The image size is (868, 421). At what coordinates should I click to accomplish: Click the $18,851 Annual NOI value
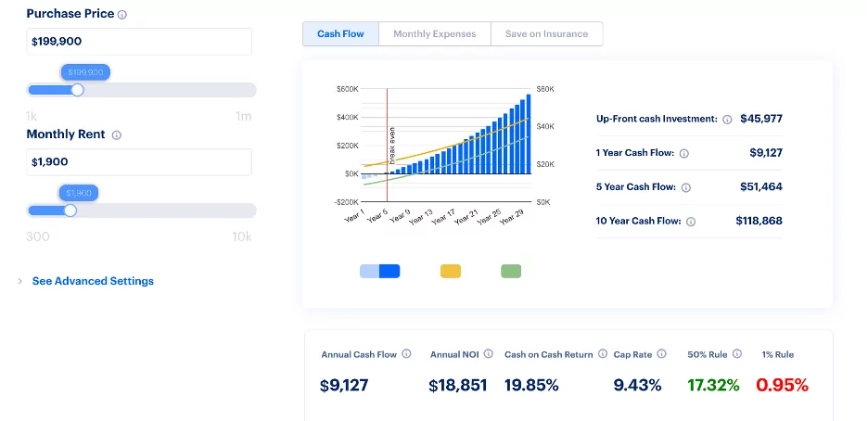(x=458, y=386)
